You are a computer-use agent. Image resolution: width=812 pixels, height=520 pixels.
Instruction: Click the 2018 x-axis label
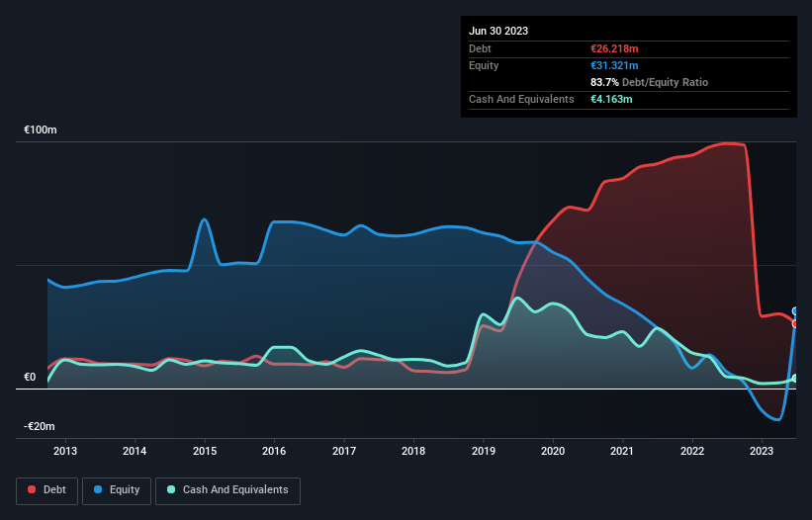pos(413,451)
